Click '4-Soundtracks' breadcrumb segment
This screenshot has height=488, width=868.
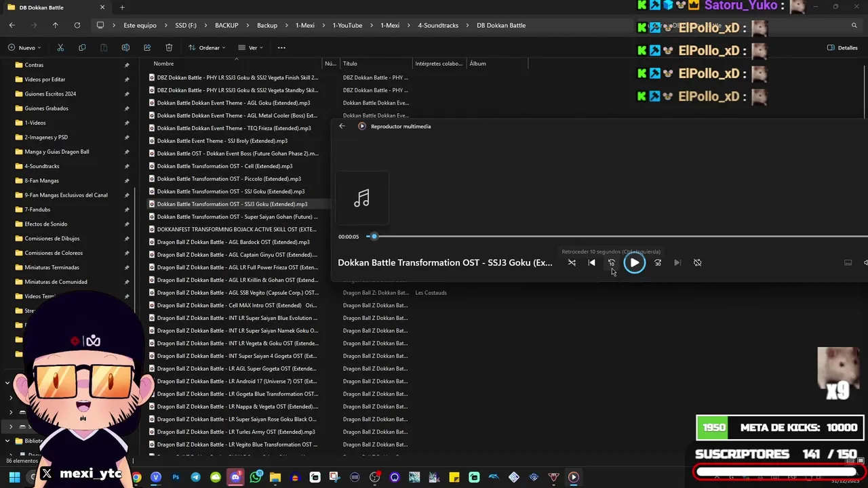tap(438, 25)
